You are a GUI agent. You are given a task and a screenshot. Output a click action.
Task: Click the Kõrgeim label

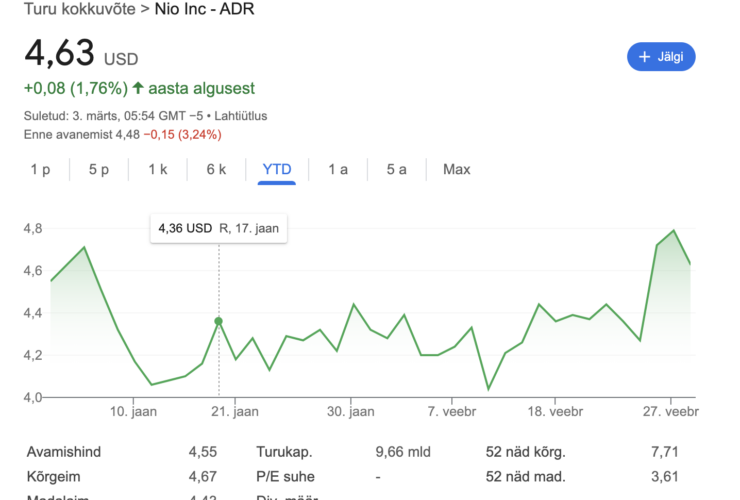(53, 476)
